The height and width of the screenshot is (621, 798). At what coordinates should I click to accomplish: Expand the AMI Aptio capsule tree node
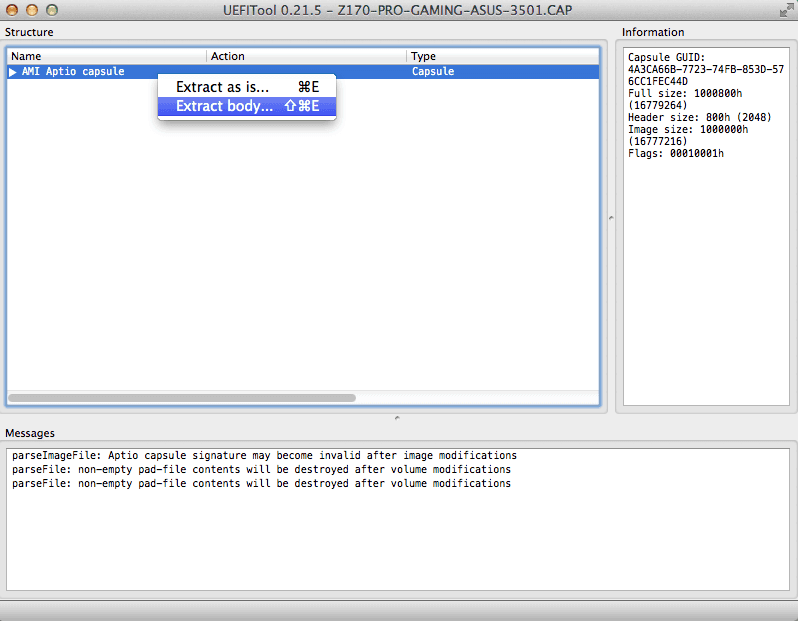tap(13, 72)
